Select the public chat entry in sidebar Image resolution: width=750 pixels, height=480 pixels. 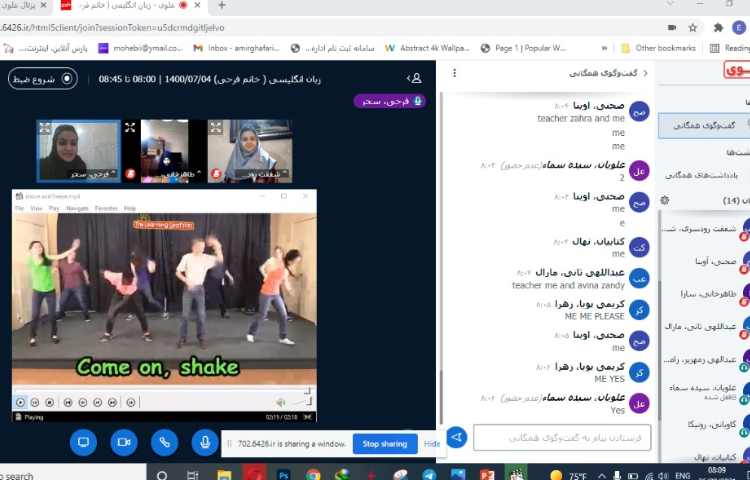point(704,126)
